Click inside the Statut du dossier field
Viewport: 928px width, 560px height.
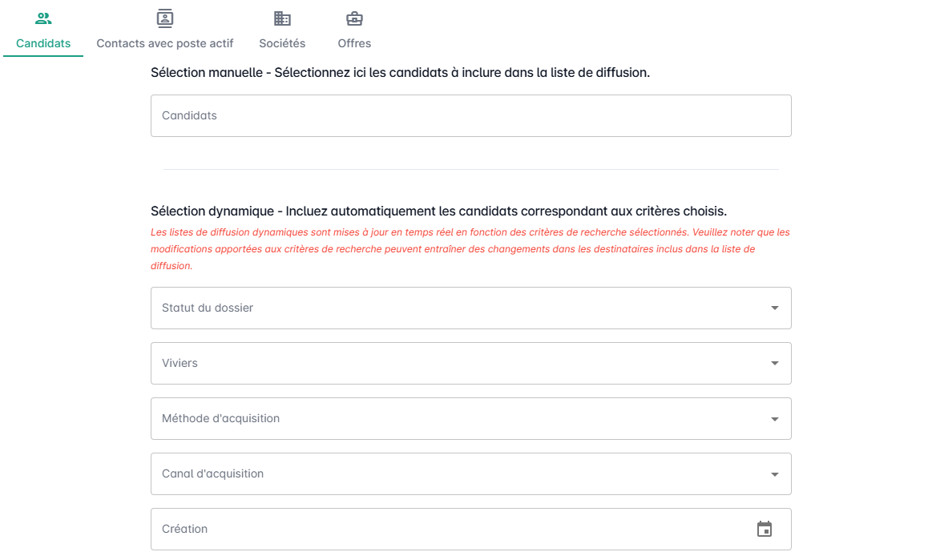[x=449, y=308]
